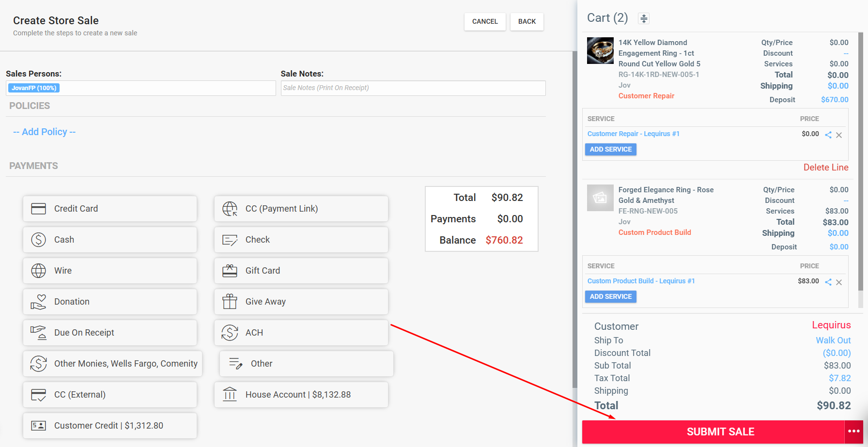
Task: Edit deposit for Forged Elegance Ring
Action: (839, 247)
